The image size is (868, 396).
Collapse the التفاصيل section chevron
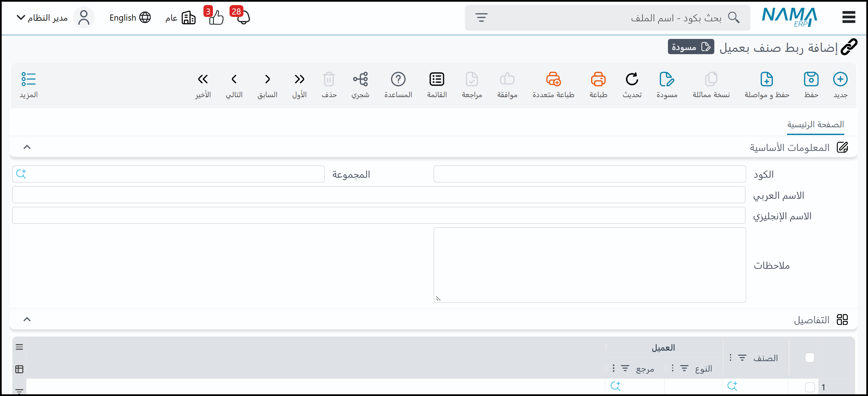(27, 320)
